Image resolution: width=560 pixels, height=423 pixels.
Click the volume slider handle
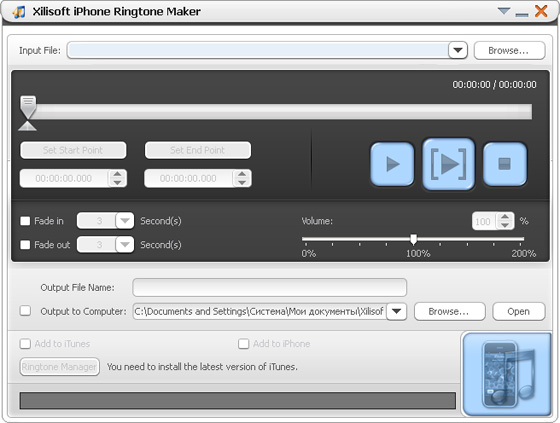tap(413, 239)
